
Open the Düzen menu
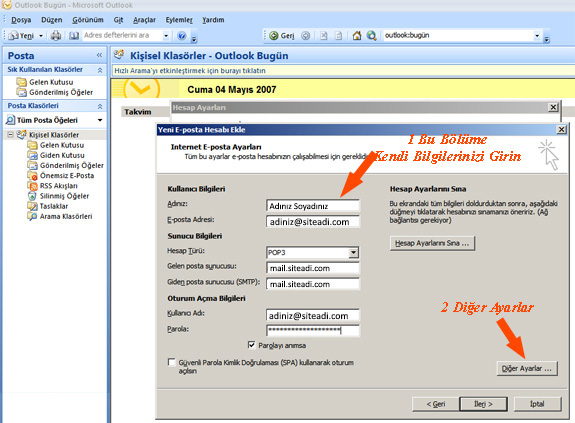(x=52, y=20)
